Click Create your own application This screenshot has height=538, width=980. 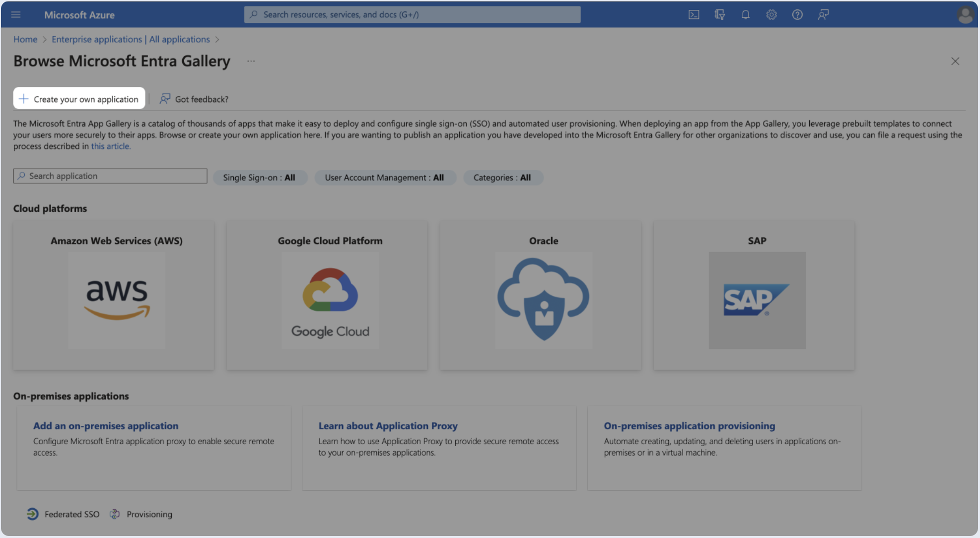coord(79,99)
